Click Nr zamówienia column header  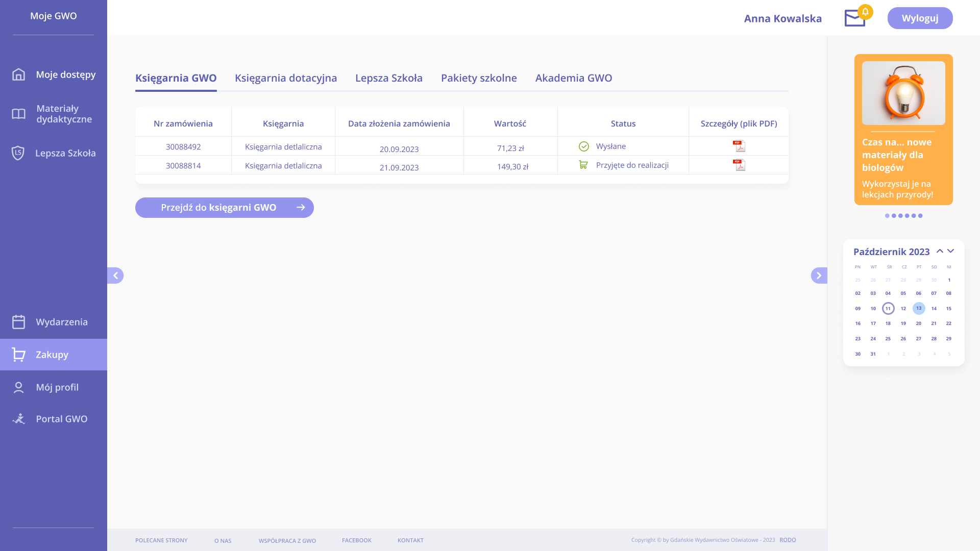point(183,123)
